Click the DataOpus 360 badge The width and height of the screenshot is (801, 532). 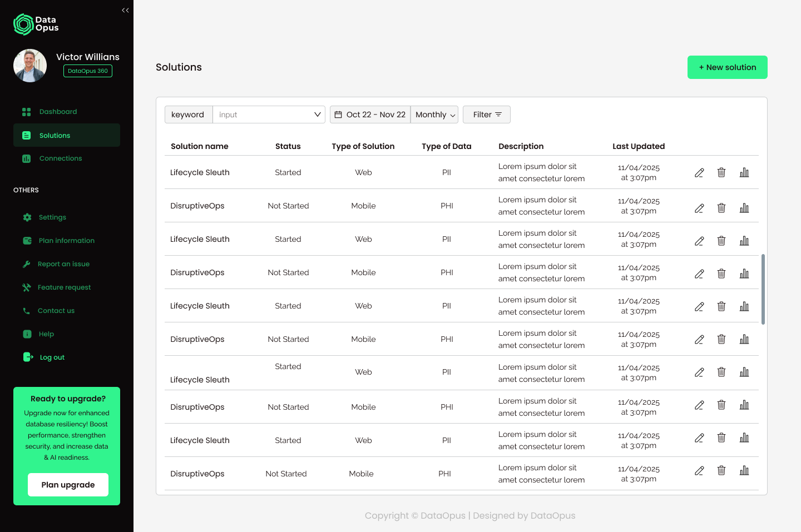(88, 71)
